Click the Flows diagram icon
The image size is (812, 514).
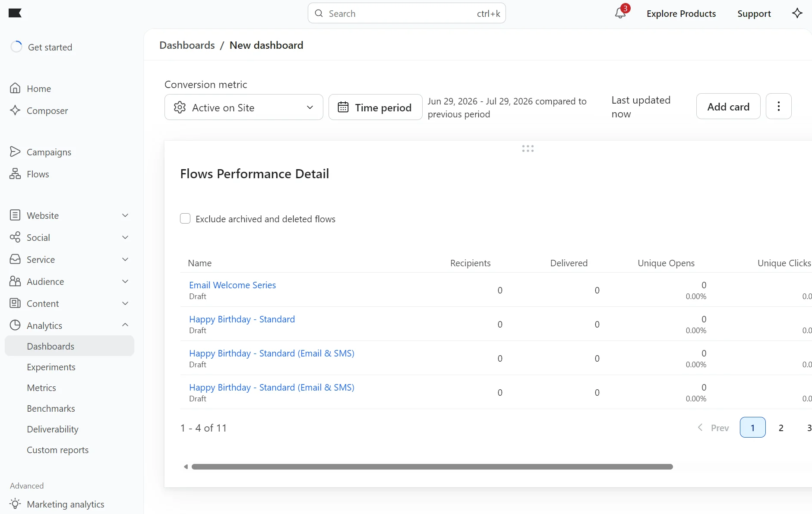coord(15,173)
